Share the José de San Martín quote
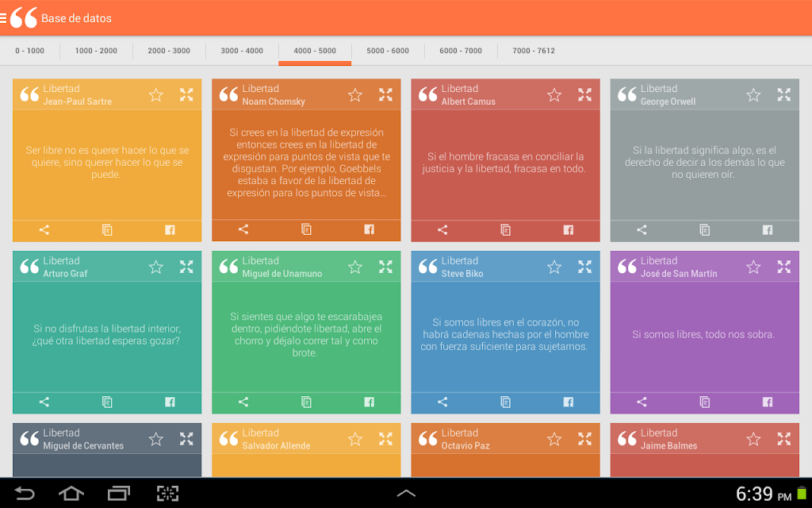Viewport: 812px width, 508px height. [642, 402]
